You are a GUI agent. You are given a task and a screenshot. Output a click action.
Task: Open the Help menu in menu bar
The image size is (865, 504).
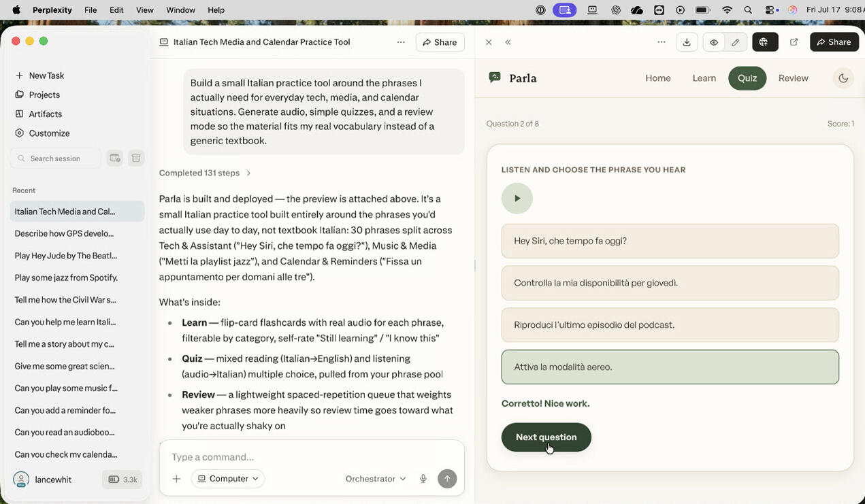216,10
